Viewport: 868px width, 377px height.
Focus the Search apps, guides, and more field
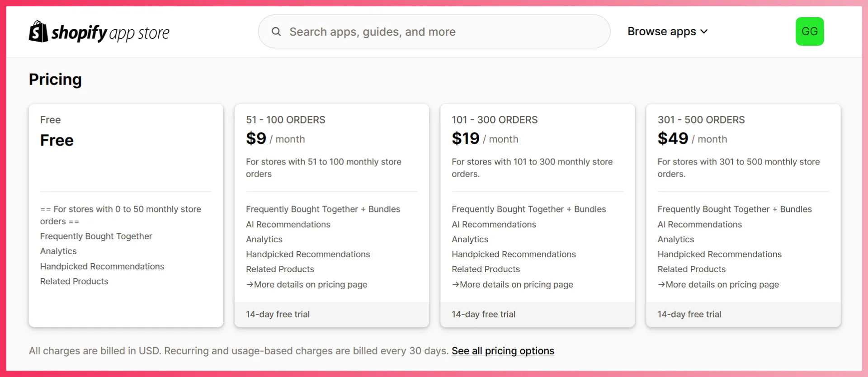click(x=434, y=32)
